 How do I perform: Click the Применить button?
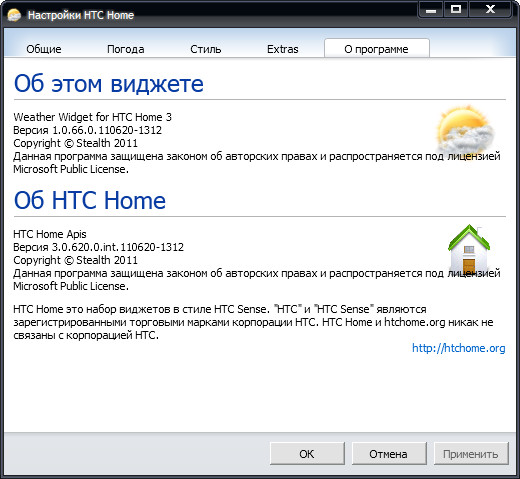click(x=471, y=454)
